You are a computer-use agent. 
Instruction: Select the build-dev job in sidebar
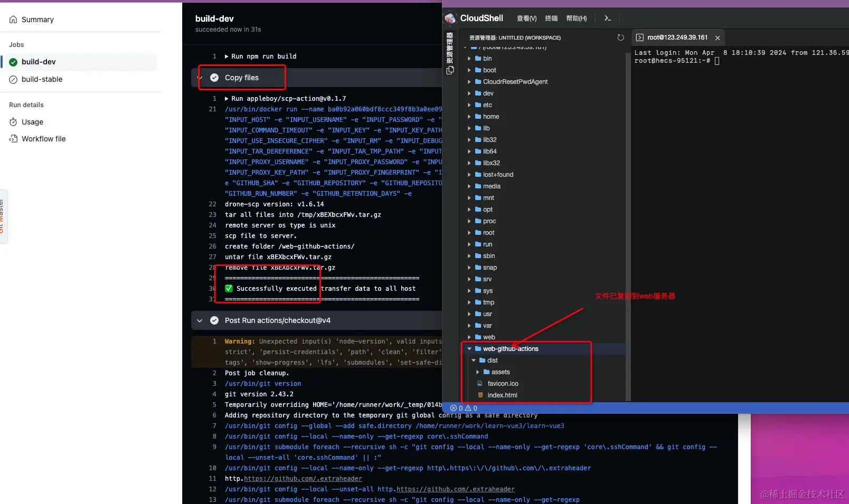pos(80,62)
